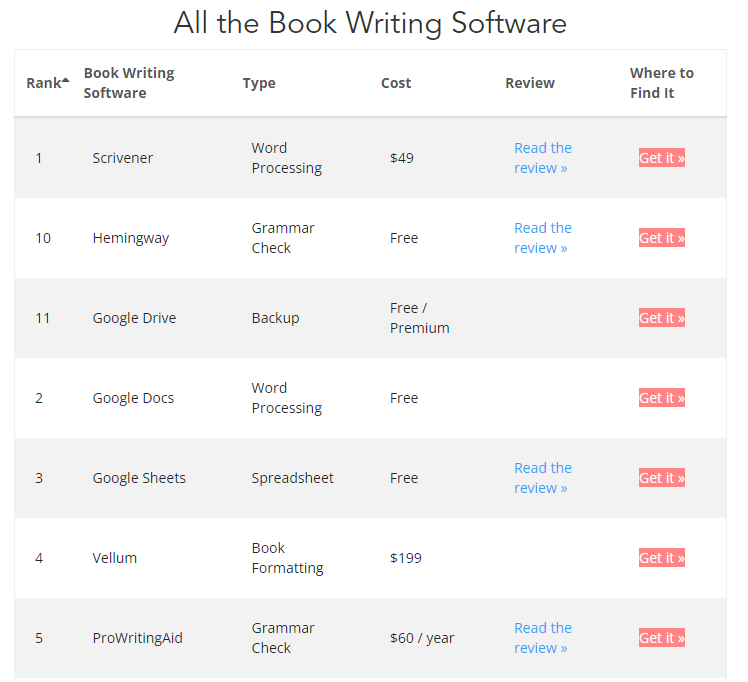Click ProWritingAid's Grammar Check type cell

coord(283,638)
